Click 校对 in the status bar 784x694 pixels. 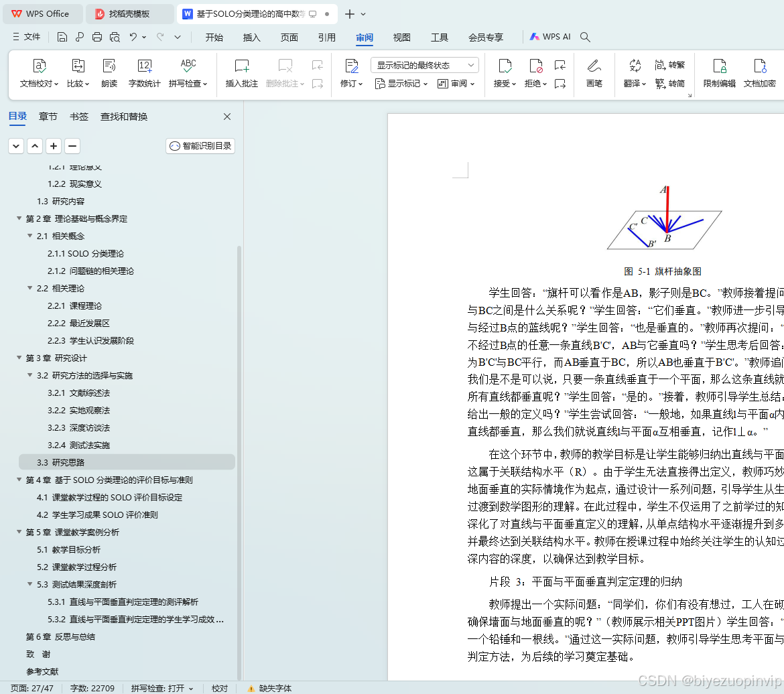click(x=220, y=689)
